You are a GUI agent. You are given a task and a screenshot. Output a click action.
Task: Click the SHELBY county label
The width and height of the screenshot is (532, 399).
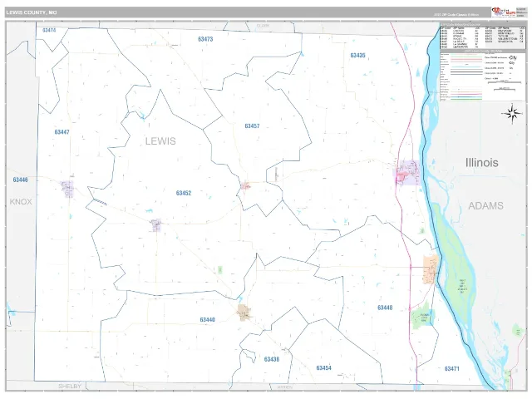(x=70, y=386)
